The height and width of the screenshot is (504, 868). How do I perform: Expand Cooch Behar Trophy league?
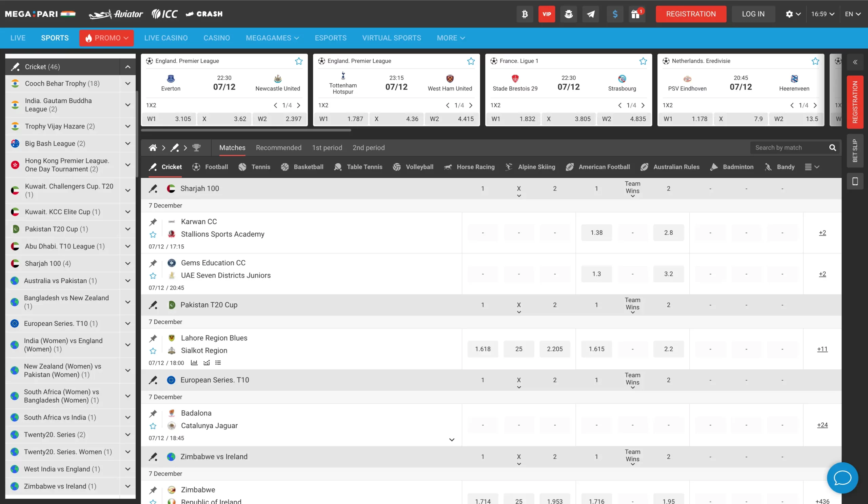click(x=128, y=84)
